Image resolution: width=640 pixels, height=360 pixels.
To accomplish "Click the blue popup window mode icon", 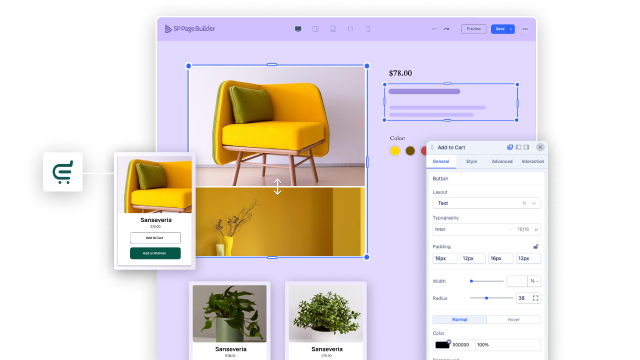I will 510,147.
